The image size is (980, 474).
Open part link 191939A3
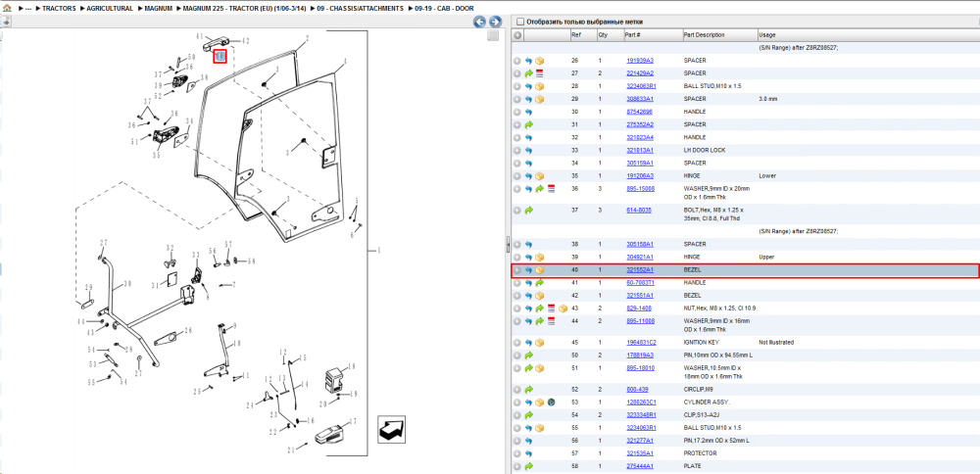point(640,61)
